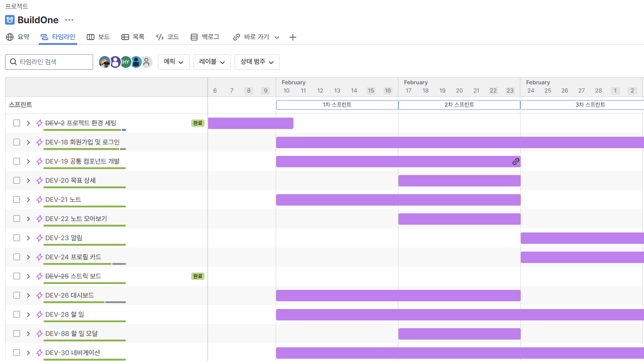Click the 2차 스프린트 sprint marker
644x361 pixels.
tap(459, 105)
